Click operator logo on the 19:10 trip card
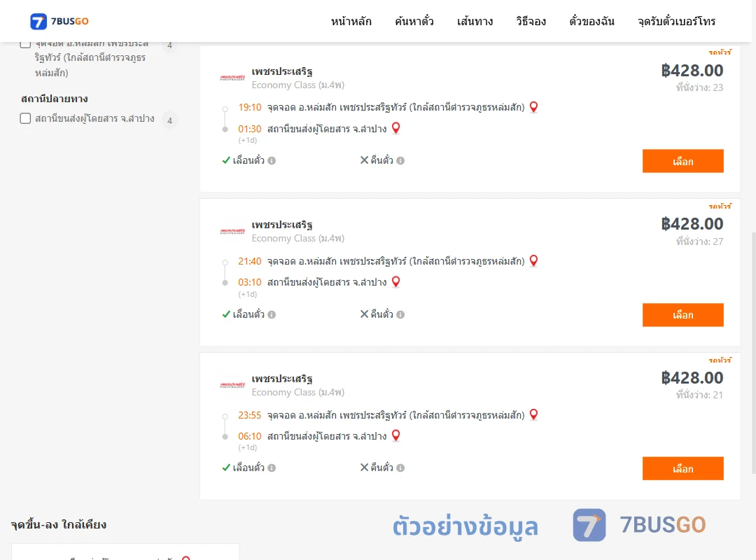756x560 pixels. pyautogui.click(x=232, y=77)
